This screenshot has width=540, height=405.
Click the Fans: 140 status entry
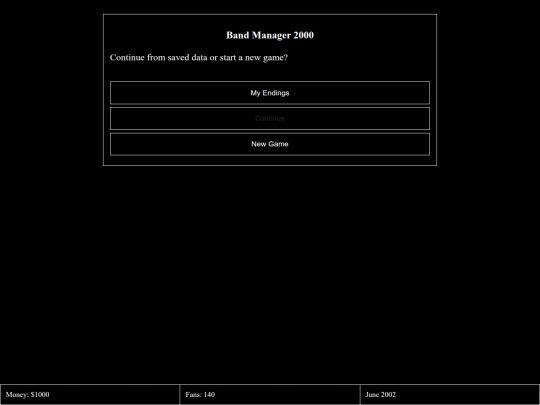(x=270, y=394)
